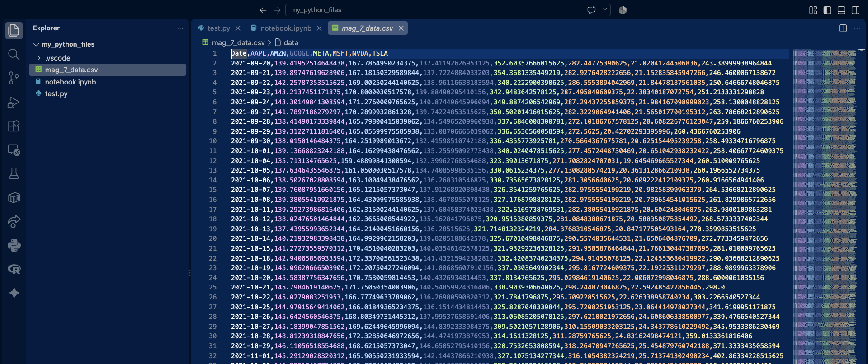Open the Python icon view in activity bar
868x364 pixels.
tap(14, 245)
